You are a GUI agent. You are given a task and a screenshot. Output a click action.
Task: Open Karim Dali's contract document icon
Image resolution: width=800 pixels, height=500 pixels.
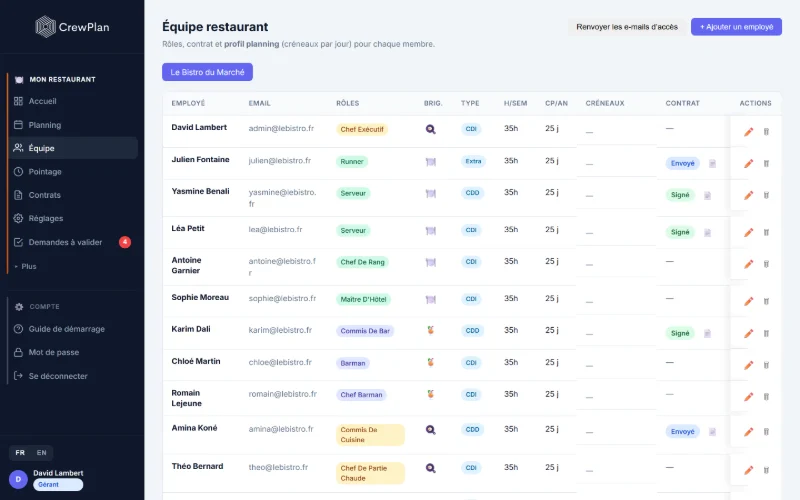coord(707,334)
